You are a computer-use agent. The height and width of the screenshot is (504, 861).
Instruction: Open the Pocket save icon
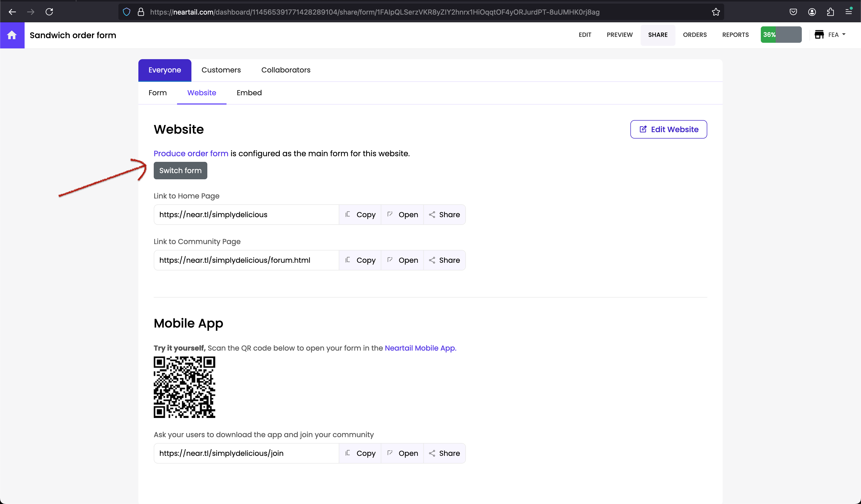793,12
